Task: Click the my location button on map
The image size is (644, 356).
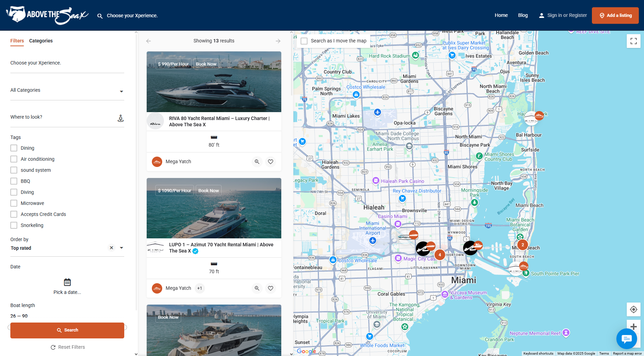Action: pyautogui.click(x=634, y=309)
